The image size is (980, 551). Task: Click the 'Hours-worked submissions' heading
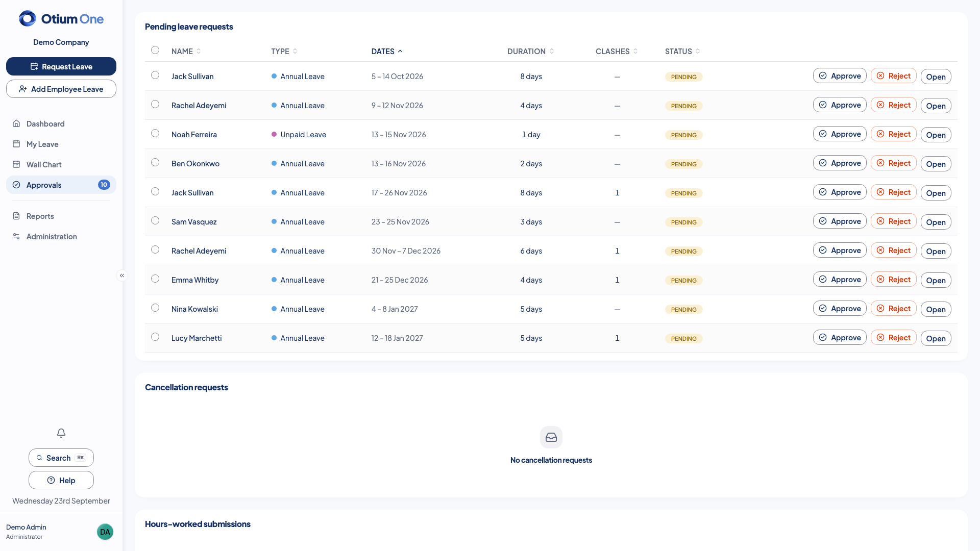click(198, 524)
